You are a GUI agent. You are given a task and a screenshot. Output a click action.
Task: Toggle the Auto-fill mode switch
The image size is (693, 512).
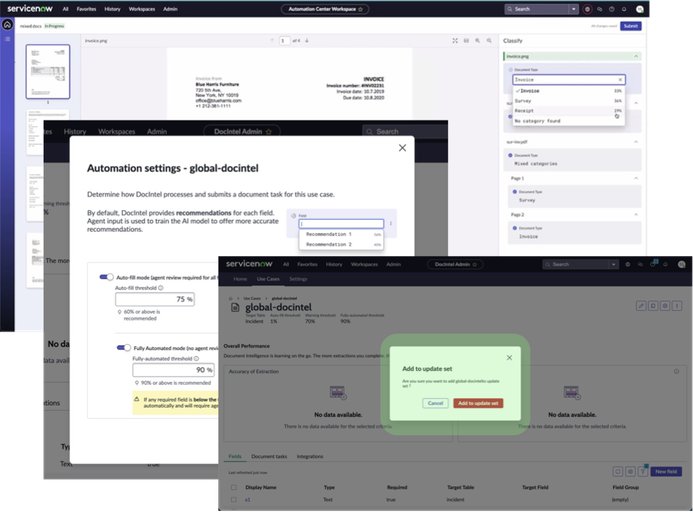pyautogui.click(x=107, y=277)
